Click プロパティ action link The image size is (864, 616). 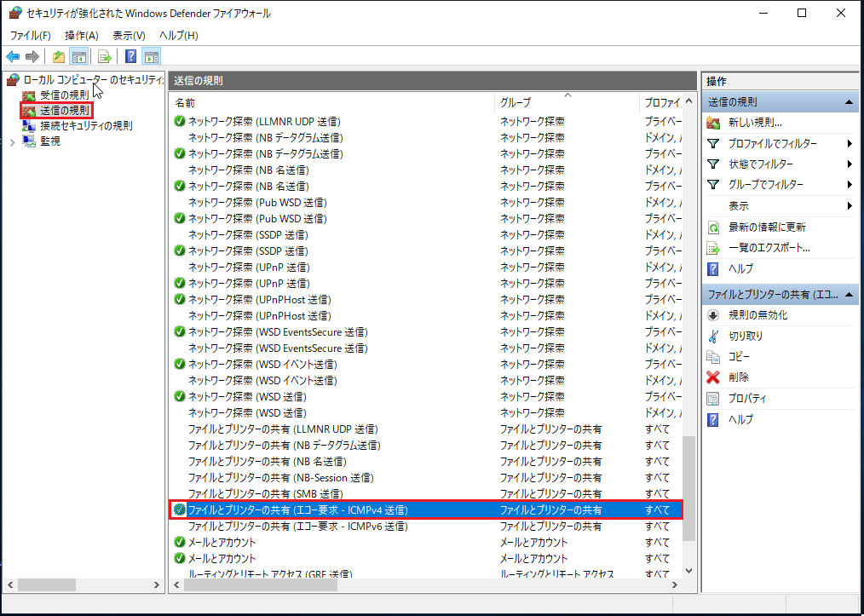tap(747, 399)
